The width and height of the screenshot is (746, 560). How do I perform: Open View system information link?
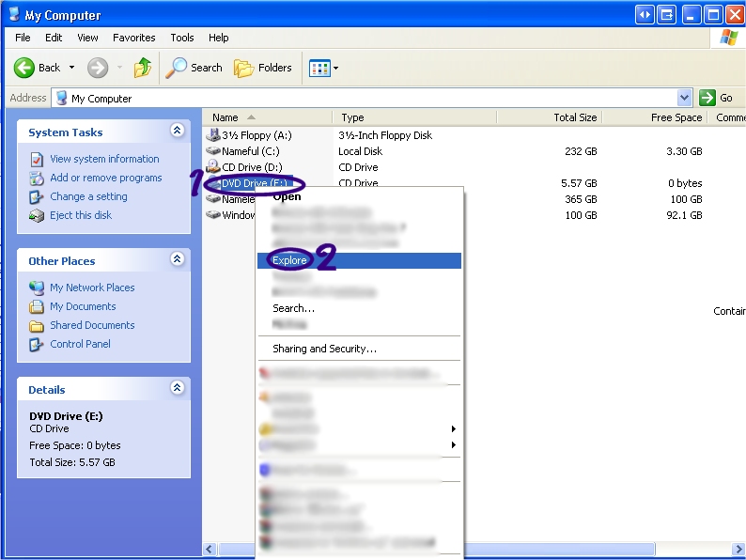(104, 159)
